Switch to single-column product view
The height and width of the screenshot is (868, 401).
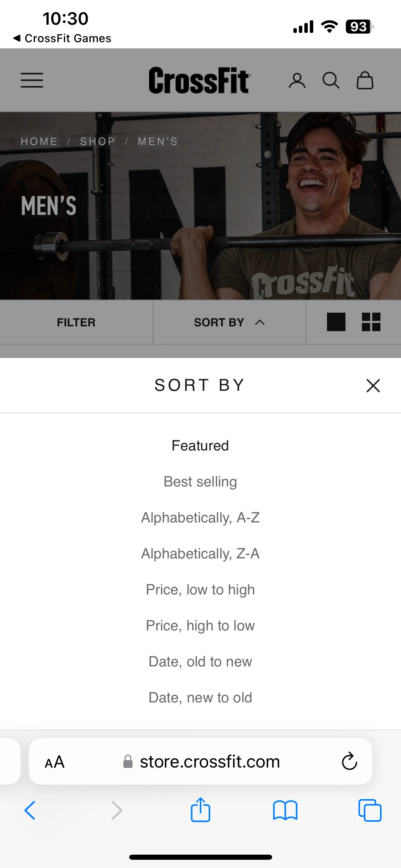pos(336,322)
